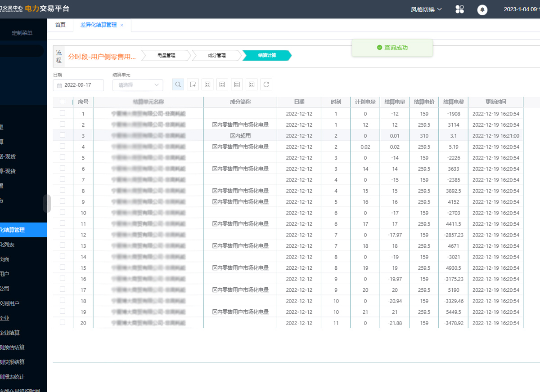Switch to the 首页 tab
The image size is (540, 392).
60,25
